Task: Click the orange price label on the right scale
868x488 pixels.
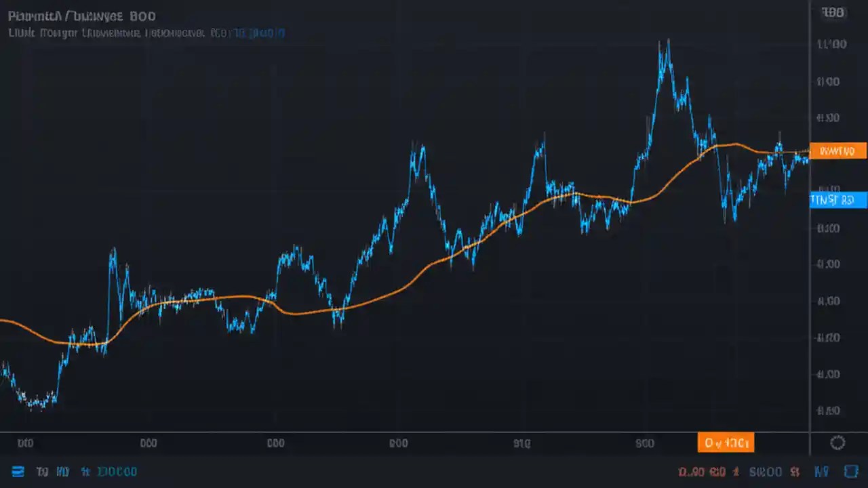Action: (837, 150)
